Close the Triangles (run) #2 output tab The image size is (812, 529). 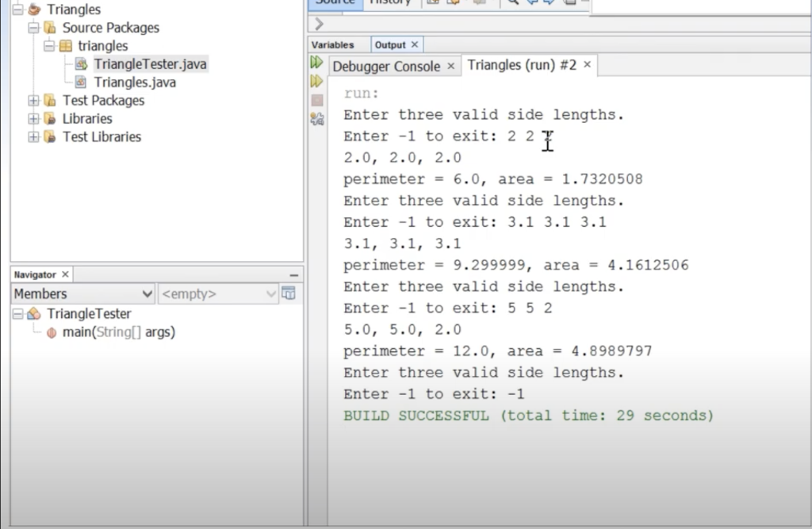click(586, 66)
